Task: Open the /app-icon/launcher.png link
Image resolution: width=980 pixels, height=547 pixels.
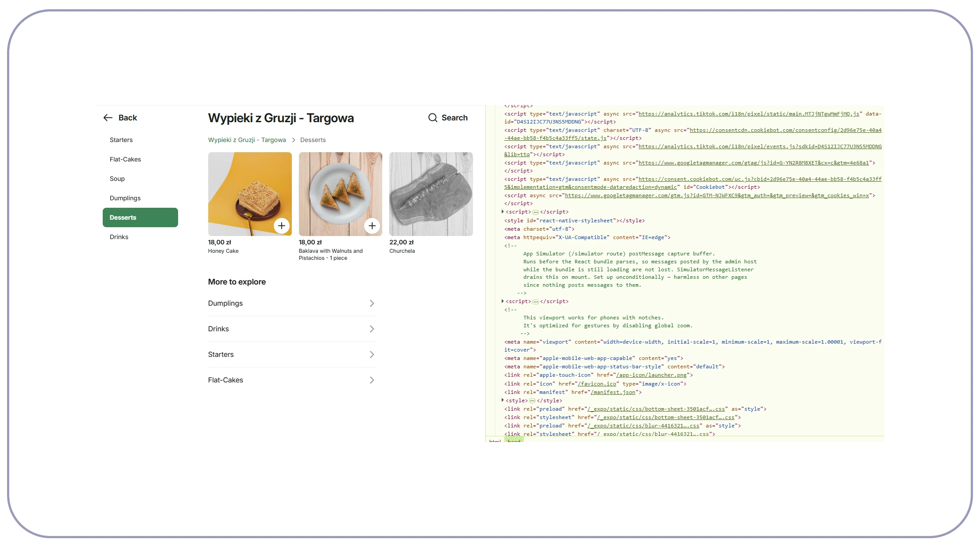Action: point(652,375)
